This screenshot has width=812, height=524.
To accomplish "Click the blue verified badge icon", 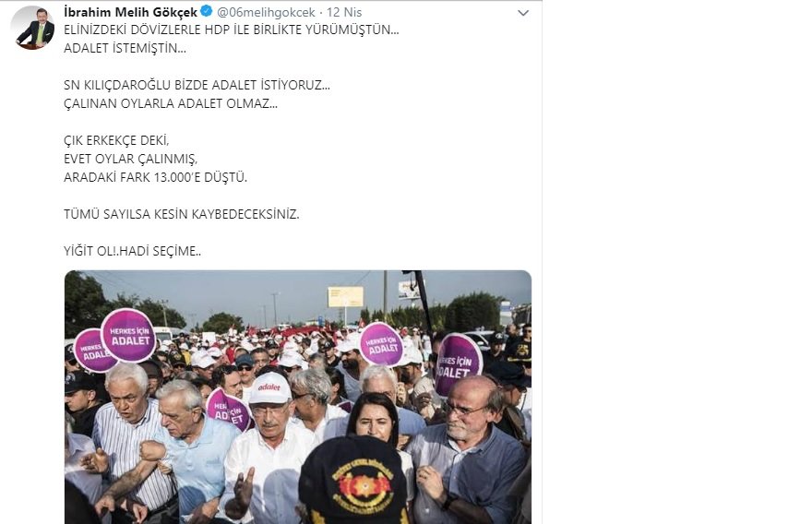I will pos(206,11).
